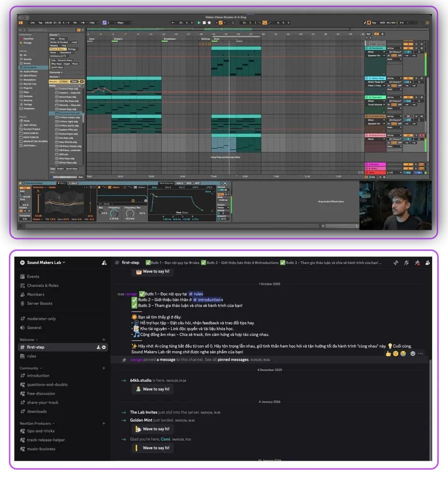Open Speaker On dropdown on 10 Pendulum
Viewport: 448px width, 478px height.
click(376, 56)
